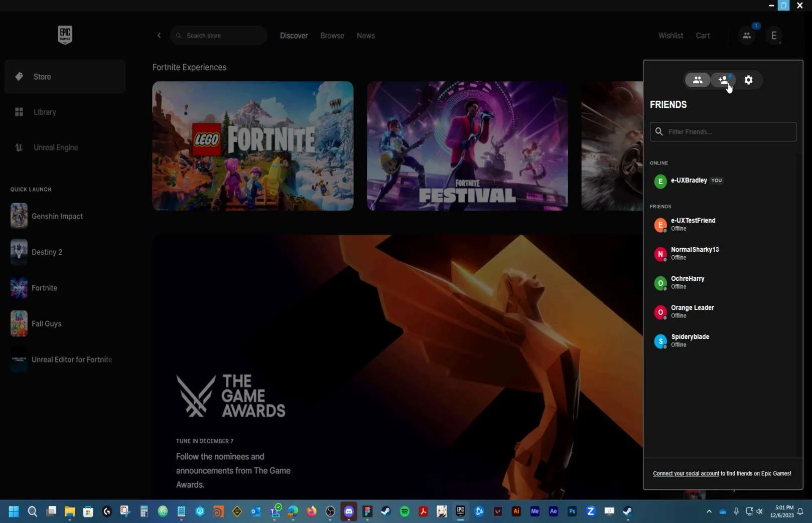This screenshot has height=523, width=812.
Task: Open Adobe Photoshop from the taskbar
Action: point(572,511)
